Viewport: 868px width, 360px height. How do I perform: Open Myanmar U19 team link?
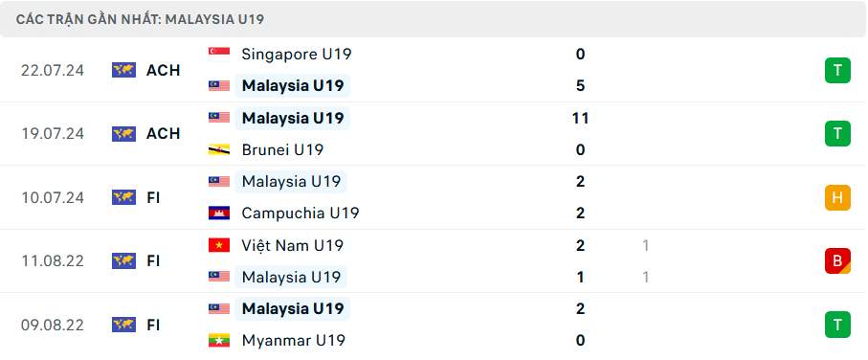[x=294, y=340]
